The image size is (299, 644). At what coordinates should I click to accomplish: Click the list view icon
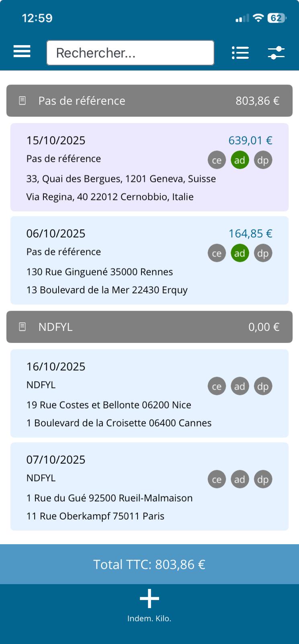240,52
